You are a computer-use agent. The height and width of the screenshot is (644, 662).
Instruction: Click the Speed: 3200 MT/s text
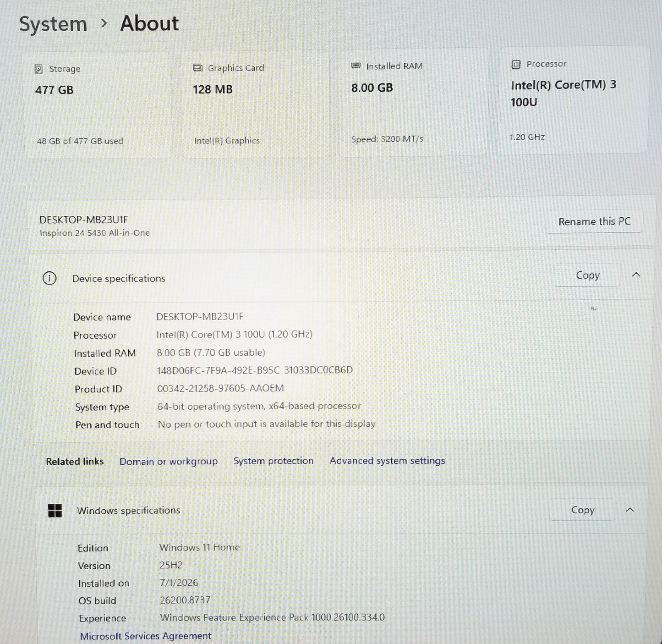tap(387, 139)
